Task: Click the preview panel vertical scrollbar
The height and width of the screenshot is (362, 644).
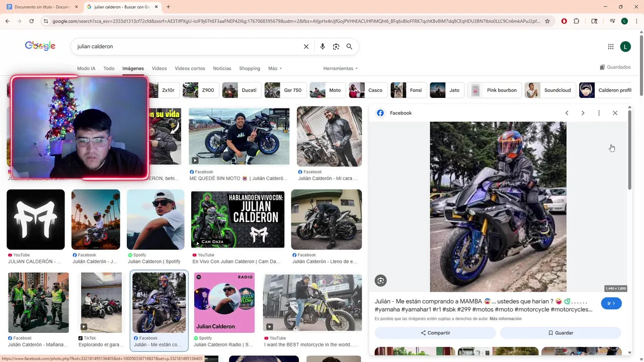Action: tap(629, 149)
